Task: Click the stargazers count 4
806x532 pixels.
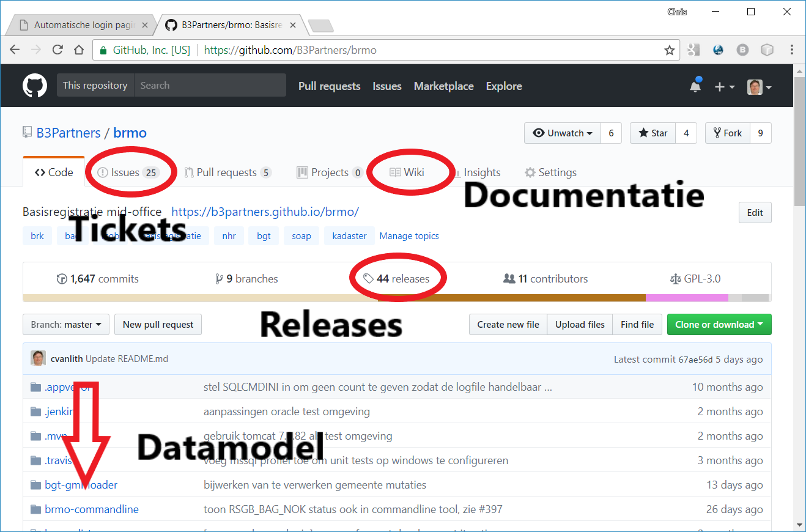Action: point(686,133)
